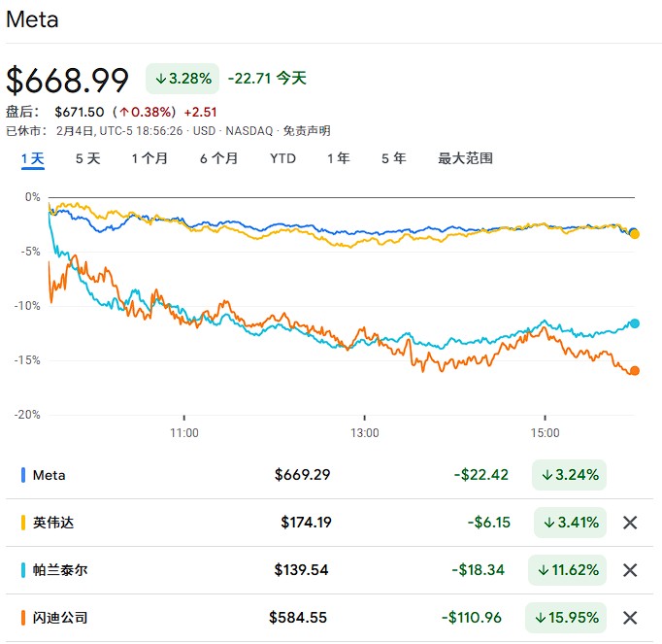
Task: Open the 帕兰泰尔 stock row
Action: click(x=60, y=570)
